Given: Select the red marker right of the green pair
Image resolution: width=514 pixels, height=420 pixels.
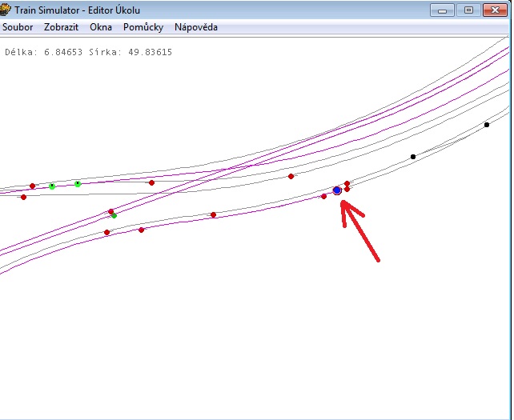Looking at the screenshot, I should tap(151, 182).
